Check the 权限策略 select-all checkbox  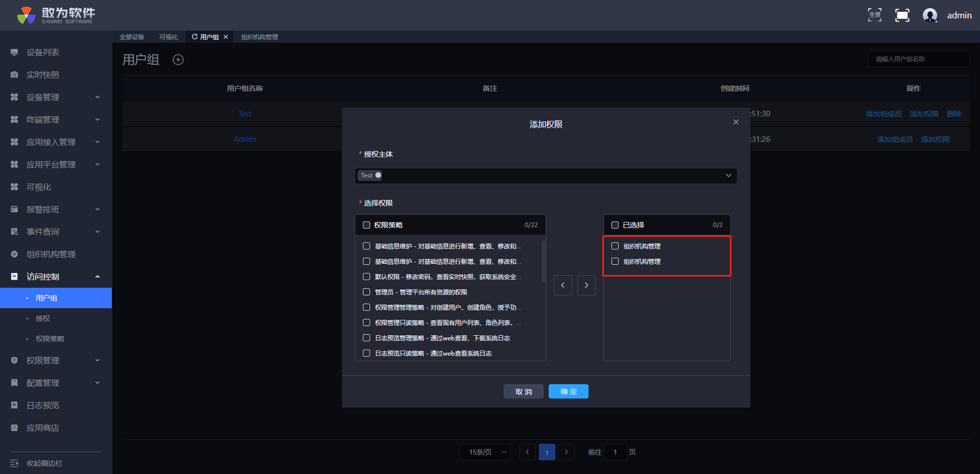pos(366,225)
